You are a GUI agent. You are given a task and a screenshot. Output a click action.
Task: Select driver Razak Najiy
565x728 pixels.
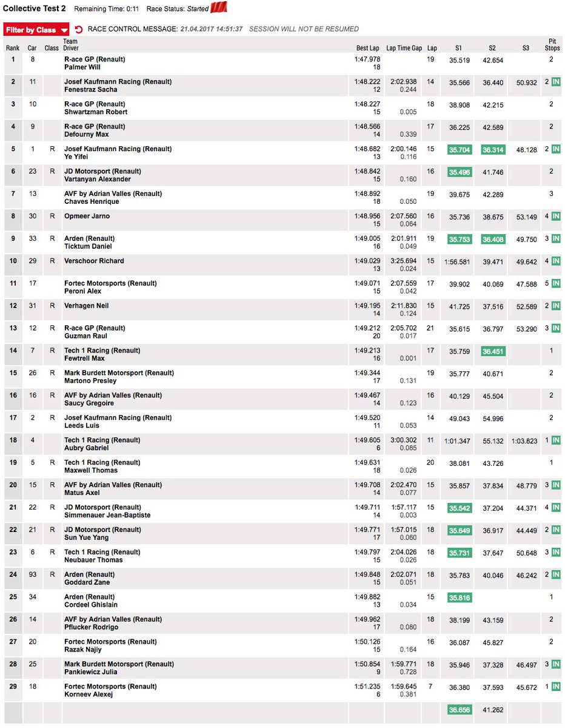[84, 650]
